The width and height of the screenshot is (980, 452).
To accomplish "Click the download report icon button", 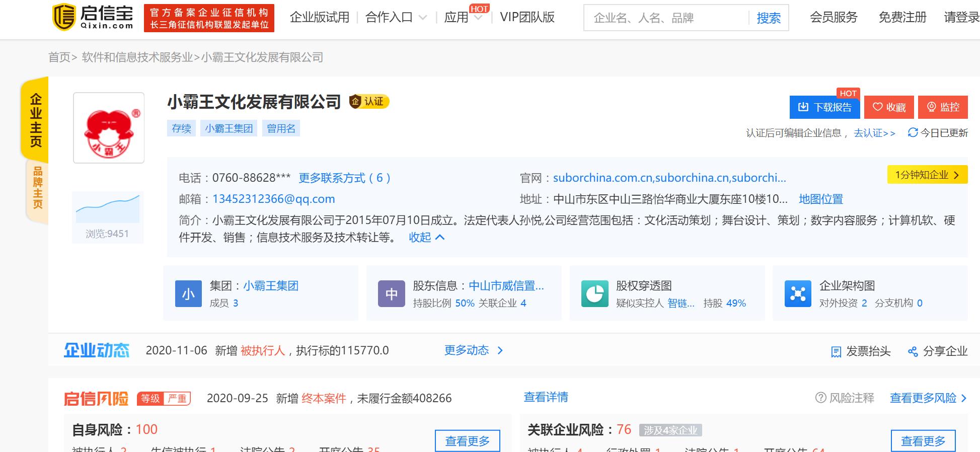I will point(824,107).
